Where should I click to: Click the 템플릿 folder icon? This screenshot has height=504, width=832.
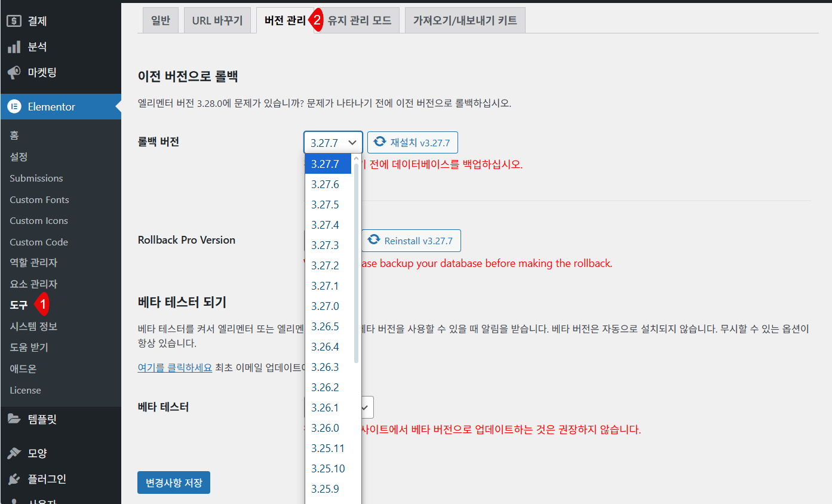tap(14, 419)
